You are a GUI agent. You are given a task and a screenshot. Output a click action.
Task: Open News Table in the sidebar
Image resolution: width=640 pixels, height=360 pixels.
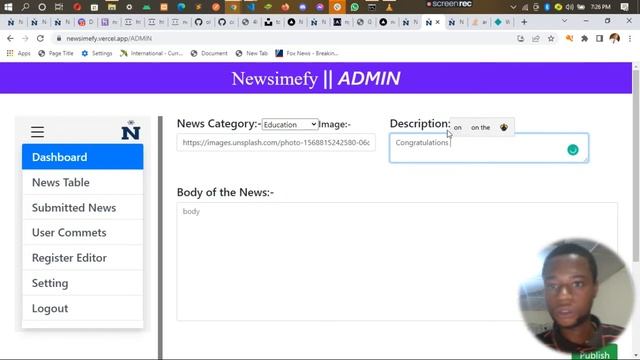tap(82, 182)
